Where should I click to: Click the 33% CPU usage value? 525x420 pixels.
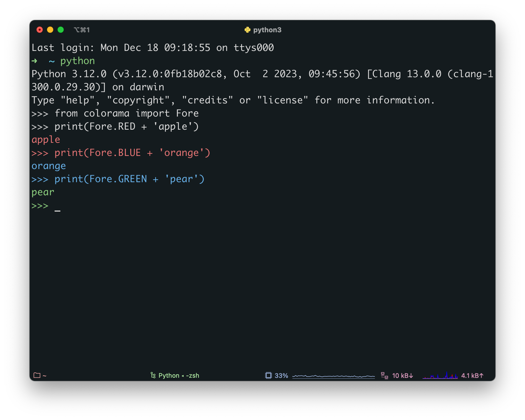pyautogui.click(x=281, y=376)
